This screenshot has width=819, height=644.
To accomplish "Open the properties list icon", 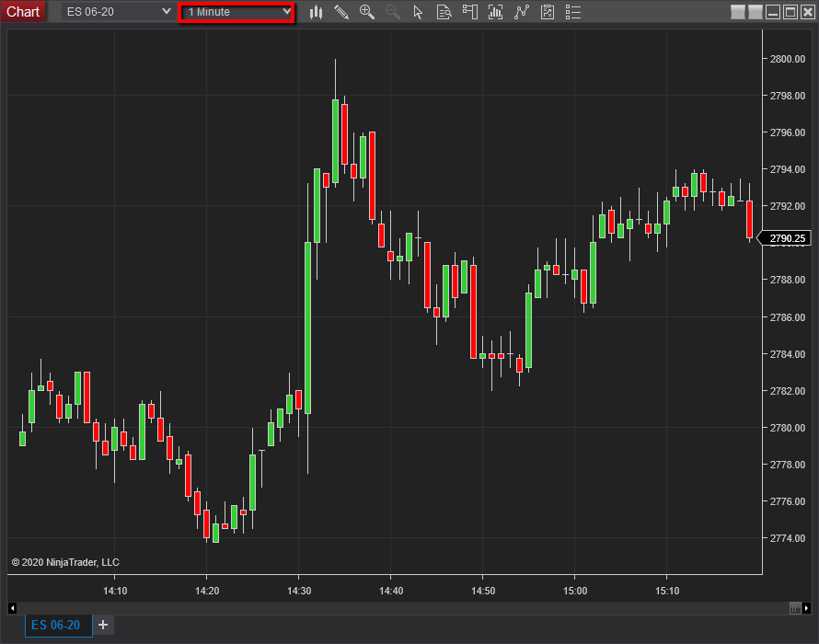I will click(x=573, y=12).
